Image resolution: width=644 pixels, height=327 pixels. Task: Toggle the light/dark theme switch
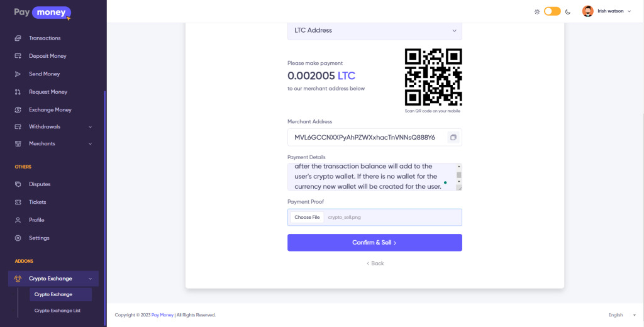coord(552,11)
